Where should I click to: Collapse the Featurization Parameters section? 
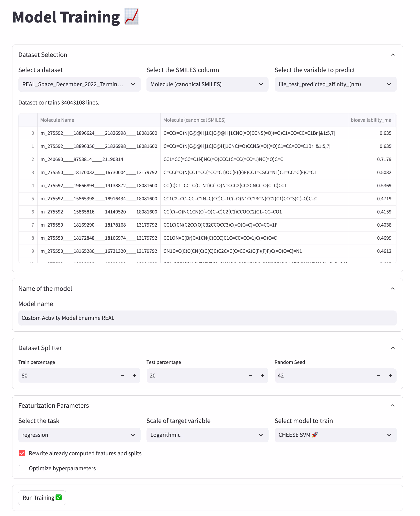[x=393, y=405]
